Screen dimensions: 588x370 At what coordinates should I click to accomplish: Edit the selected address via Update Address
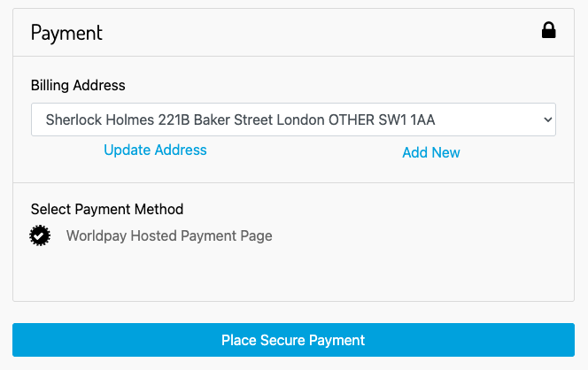click(155, 150)
